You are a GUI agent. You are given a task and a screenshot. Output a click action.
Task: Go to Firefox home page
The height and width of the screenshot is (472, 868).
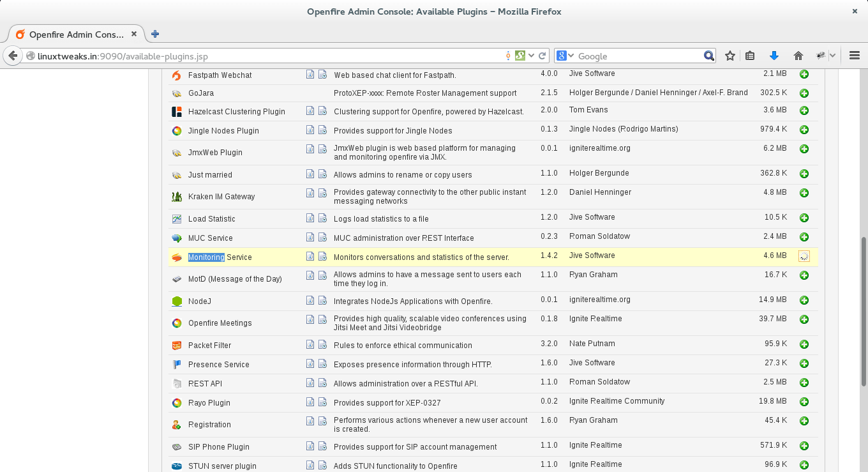[798, 56]
